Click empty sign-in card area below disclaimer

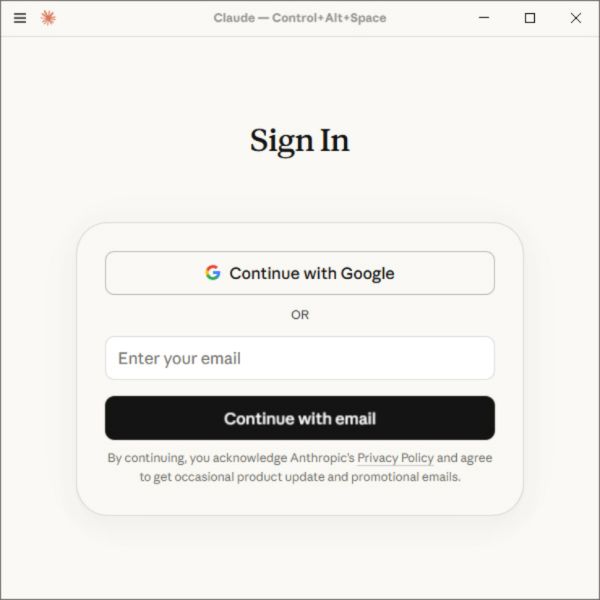[x=300, y=499]
